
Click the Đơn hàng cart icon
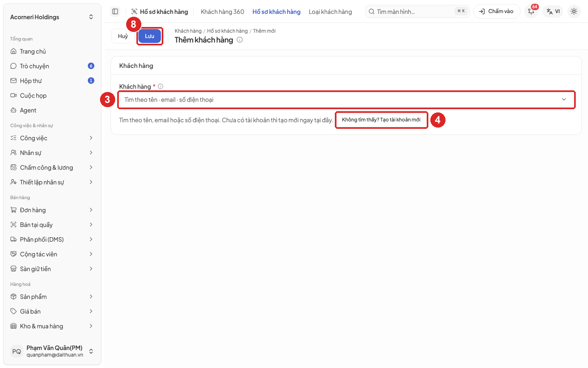tap(13, 210)
